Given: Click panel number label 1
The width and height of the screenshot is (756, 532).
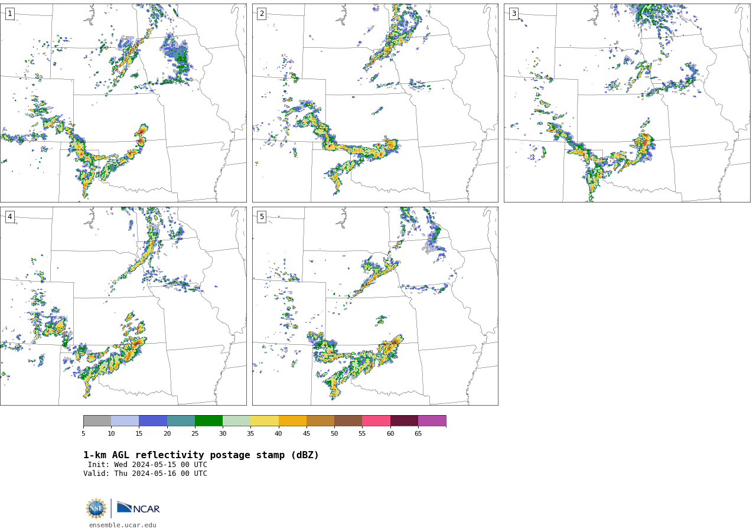Looking at the screenshot, I should [9, 14].
